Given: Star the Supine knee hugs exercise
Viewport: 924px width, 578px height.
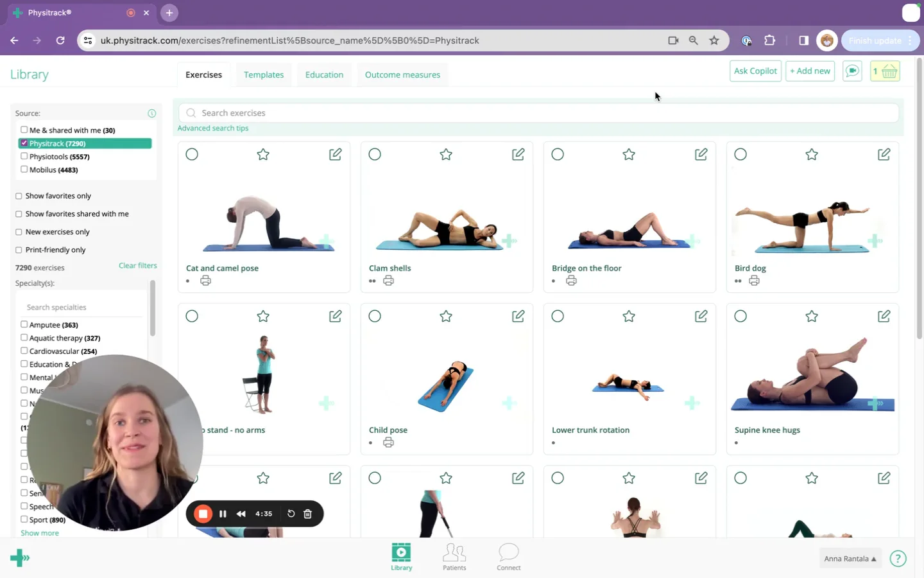Looking at the screenshot, I should click(812, 316).
